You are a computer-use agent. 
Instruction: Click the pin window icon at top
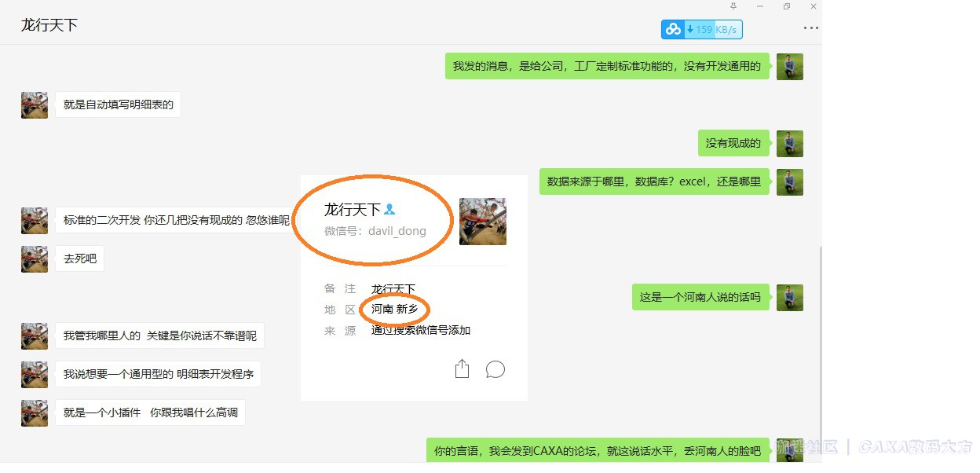(733, 6)
